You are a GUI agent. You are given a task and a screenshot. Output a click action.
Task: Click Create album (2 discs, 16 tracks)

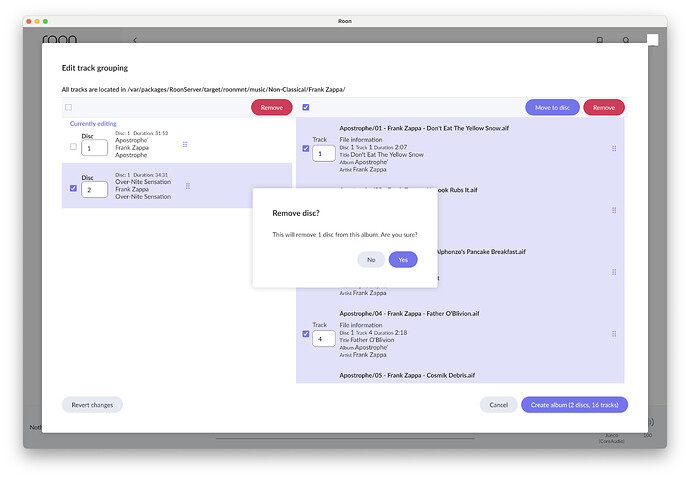click(574, 405)
